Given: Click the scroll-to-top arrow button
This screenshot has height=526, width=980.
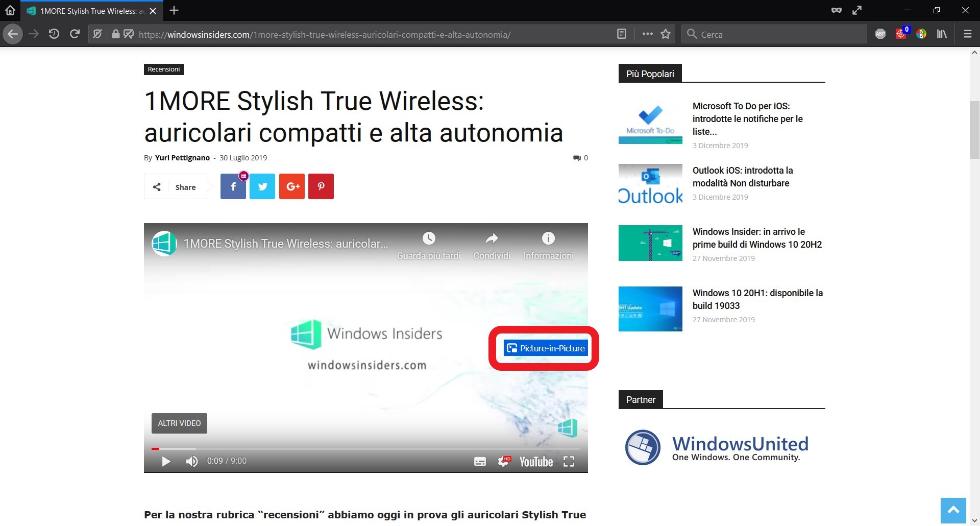Looking at the screenshot, I should point(953,510).
